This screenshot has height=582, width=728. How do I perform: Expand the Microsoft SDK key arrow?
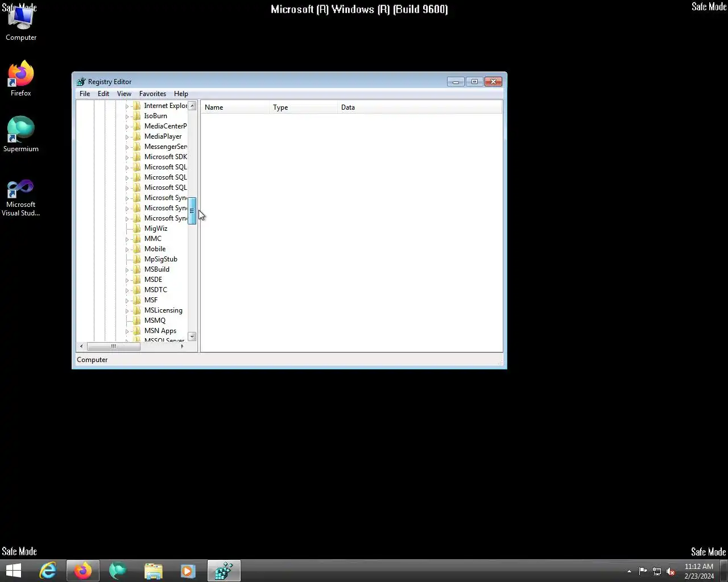127,157
